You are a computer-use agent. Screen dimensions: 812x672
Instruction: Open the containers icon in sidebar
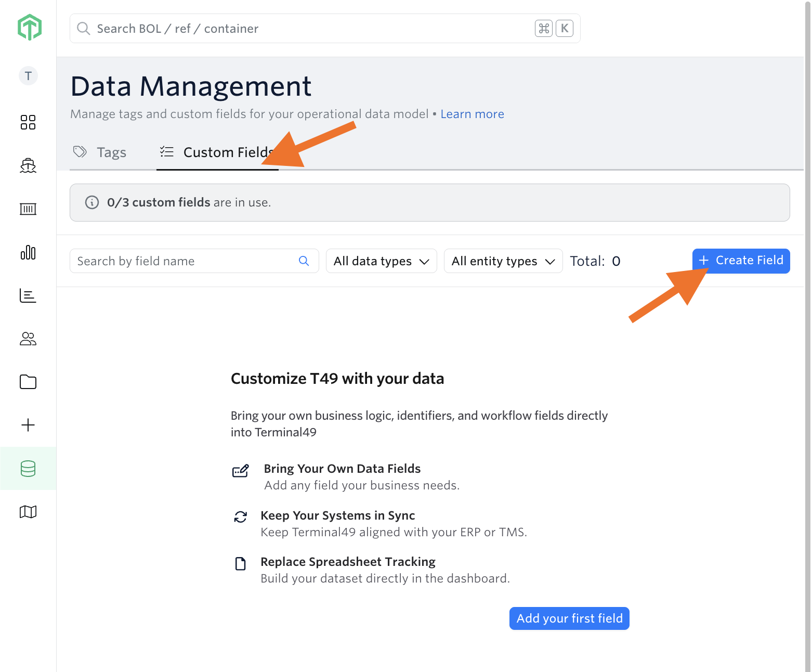28,209
